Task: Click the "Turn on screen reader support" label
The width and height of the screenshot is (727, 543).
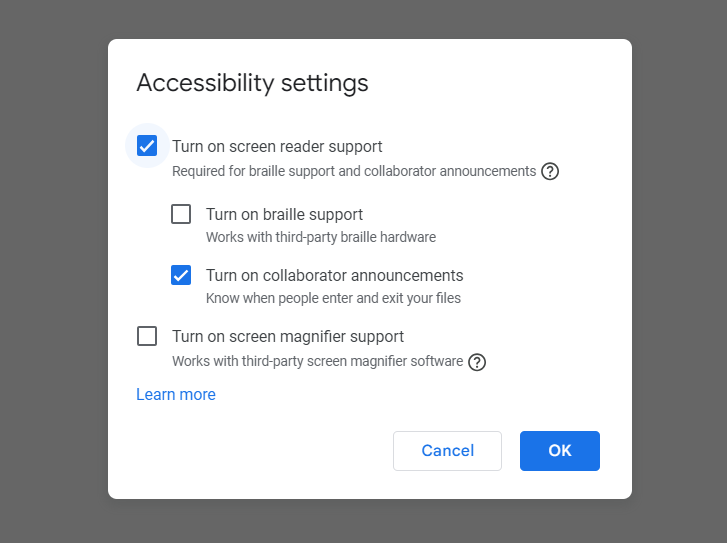Action: pos(277,147)
